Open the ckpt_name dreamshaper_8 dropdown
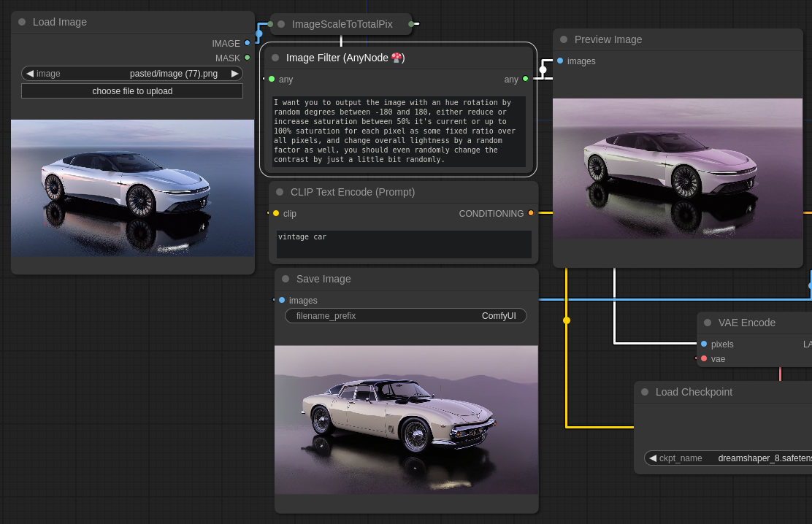 point(730,458)
